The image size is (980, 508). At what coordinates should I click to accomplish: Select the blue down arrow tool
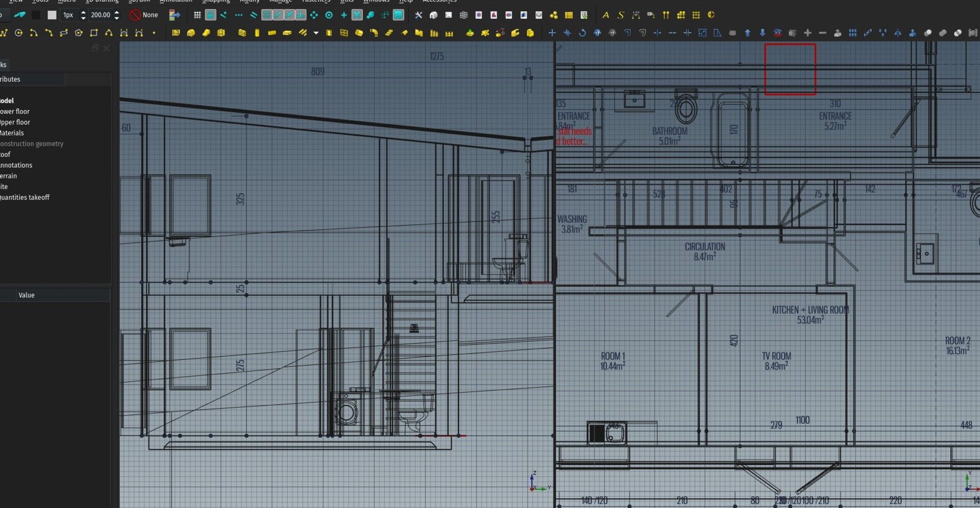762,33
